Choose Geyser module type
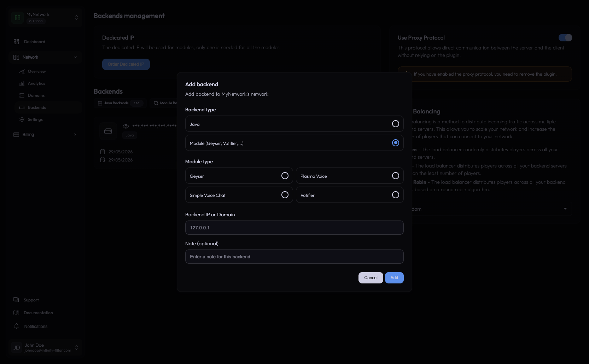589x364 pixels. point(239,176)
